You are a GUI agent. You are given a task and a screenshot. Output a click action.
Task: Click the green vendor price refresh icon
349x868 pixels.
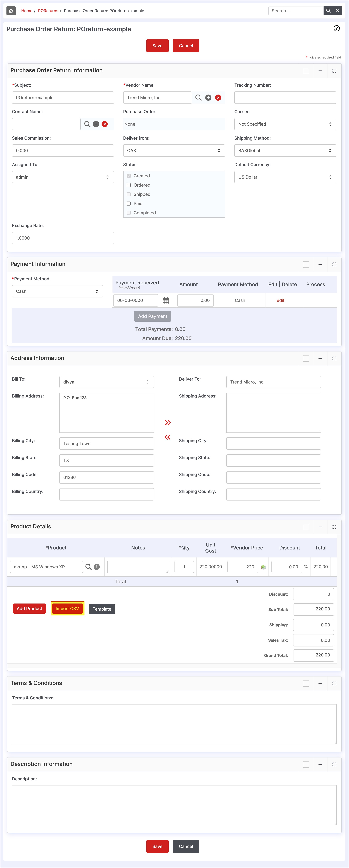263,567
